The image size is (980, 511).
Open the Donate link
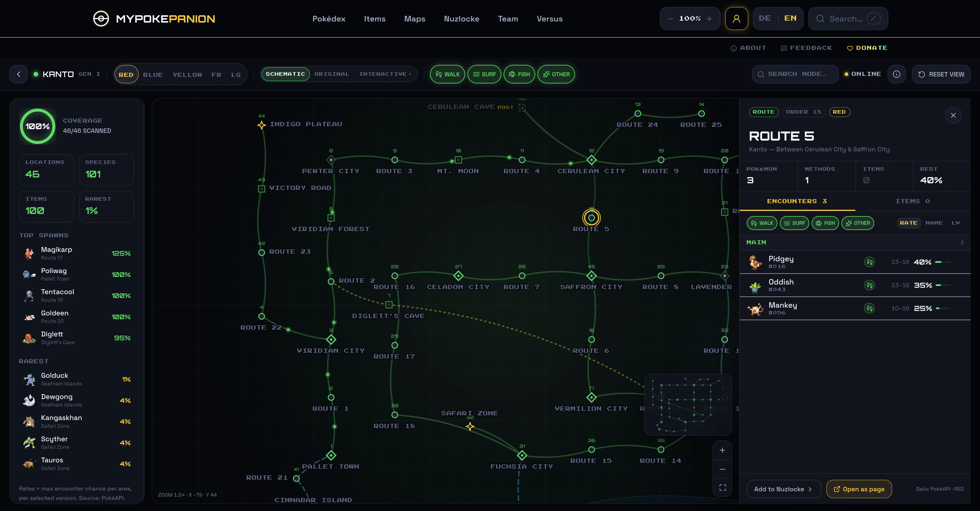pyautogui.click(x=867, y=48)
